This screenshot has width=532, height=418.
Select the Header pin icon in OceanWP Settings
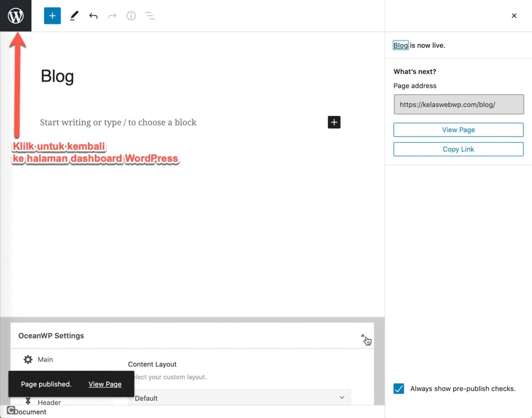(28, 402)
